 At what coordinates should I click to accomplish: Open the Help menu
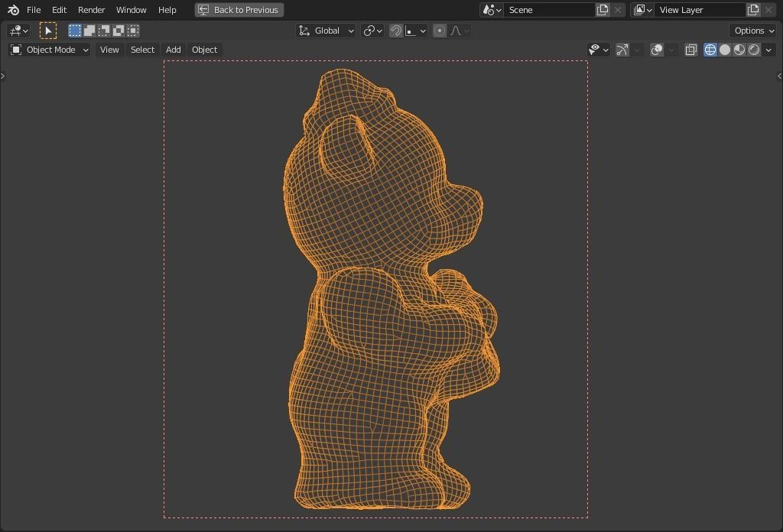(x=167, y=10)
